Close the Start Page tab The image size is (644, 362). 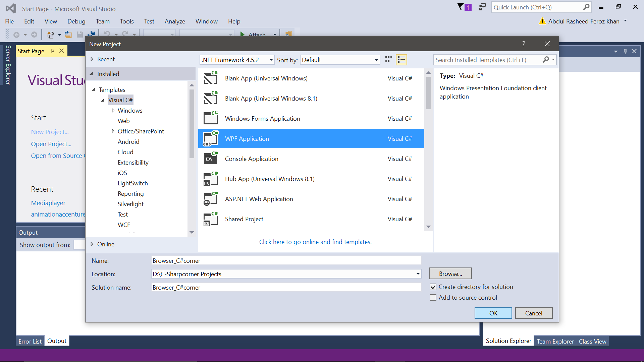point(61,51)
